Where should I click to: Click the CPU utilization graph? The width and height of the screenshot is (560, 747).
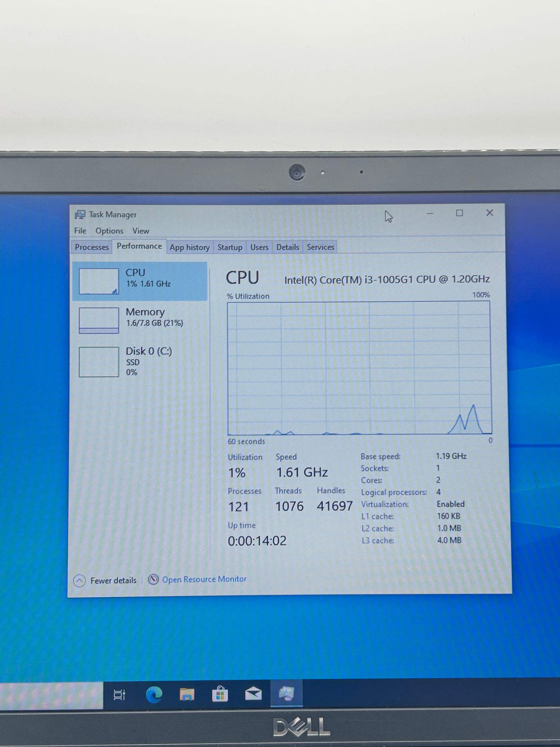[x=359, y=368]
